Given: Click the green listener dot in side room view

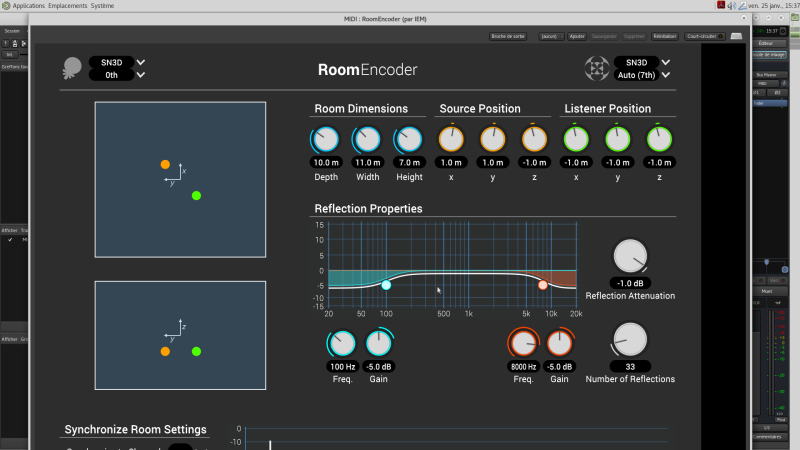Looking at the screenshot, I should click(x=196, y=352).
